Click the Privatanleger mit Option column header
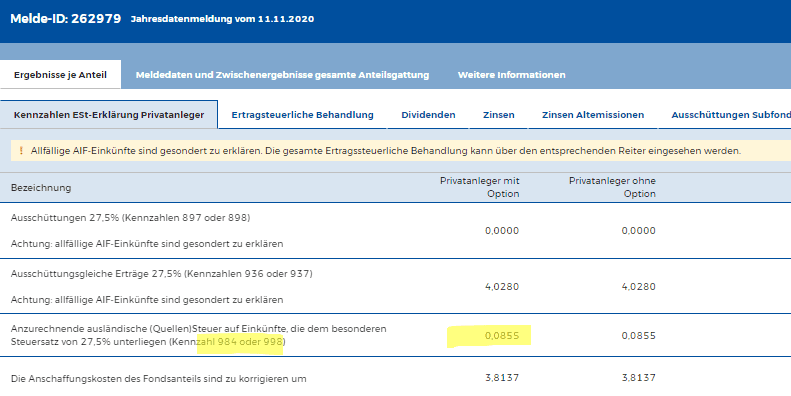The image size is (791, 396). 479,187
